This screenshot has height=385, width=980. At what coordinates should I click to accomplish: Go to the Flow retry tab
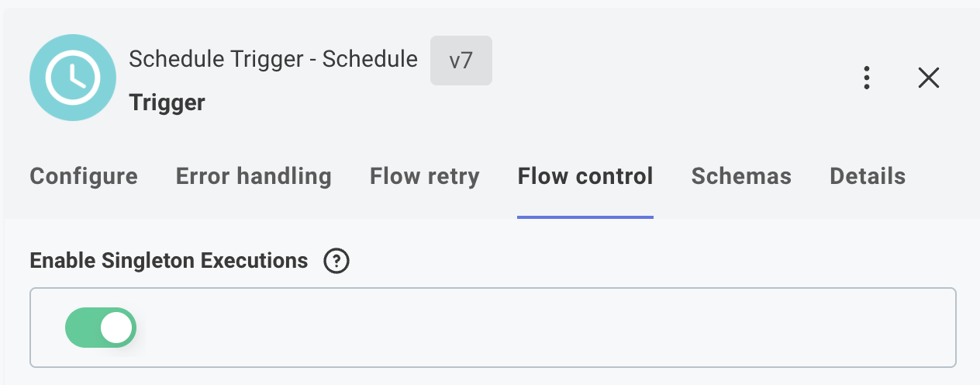(424, 176)
